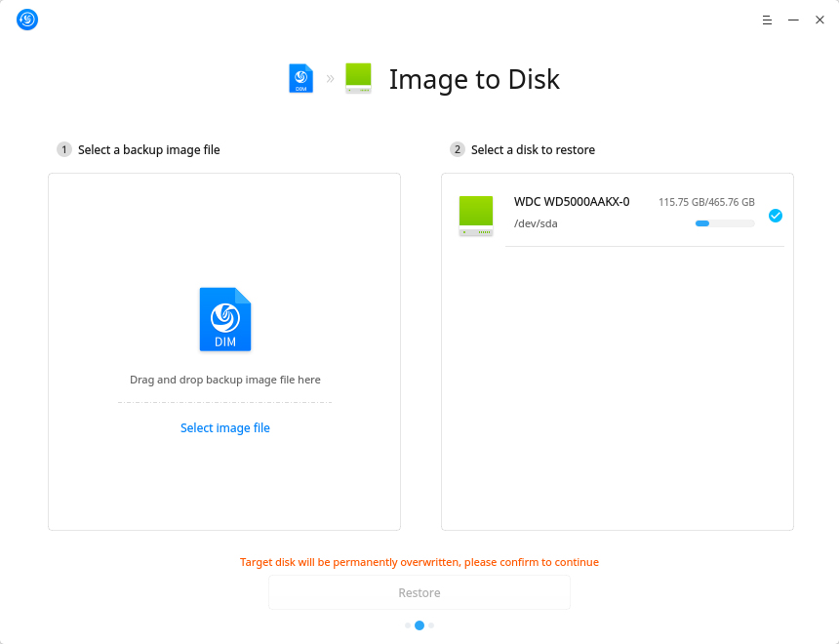Click the Select image file link

[x=224, y=427]
